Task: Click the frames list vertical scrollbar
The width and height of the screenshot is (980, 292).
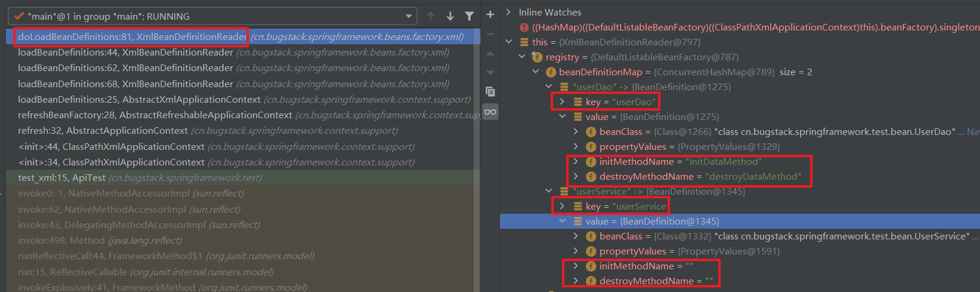Action: 477,119
